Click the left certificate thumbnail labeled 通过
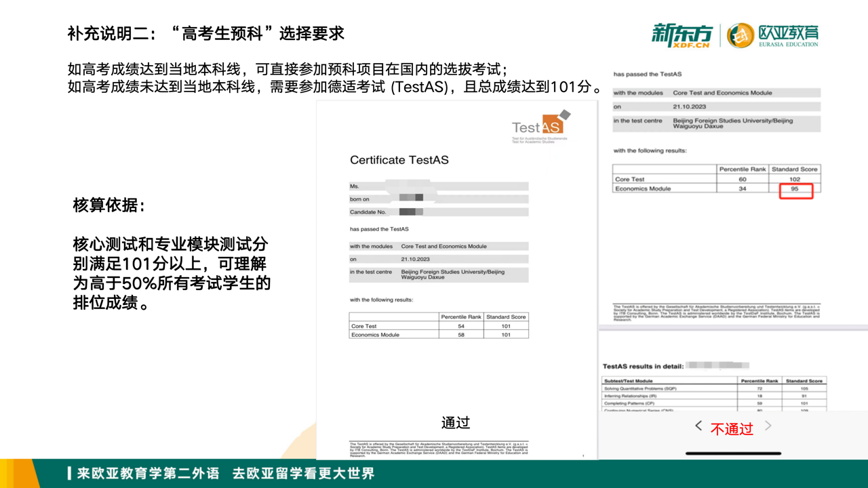The image size is (868, 488). [x=456, y=280]
